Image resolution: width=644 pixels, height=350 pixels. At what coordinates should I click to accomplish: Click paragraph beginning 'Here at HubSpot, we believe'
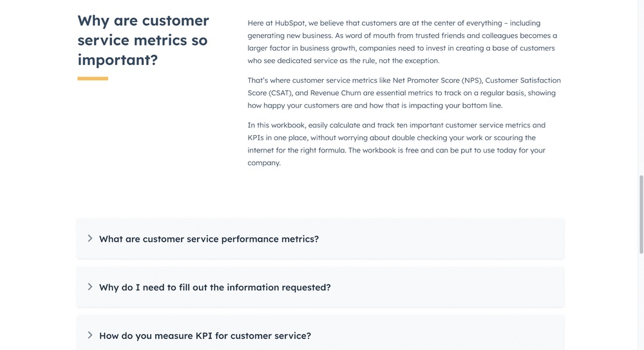pyautogui.click(x=402, y=42)
